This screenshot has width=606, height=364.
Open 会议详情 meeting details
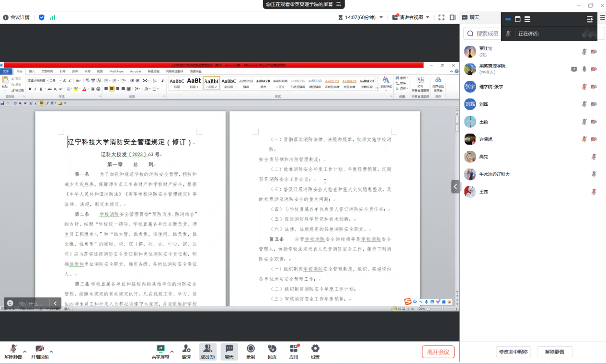click(16, 17)
